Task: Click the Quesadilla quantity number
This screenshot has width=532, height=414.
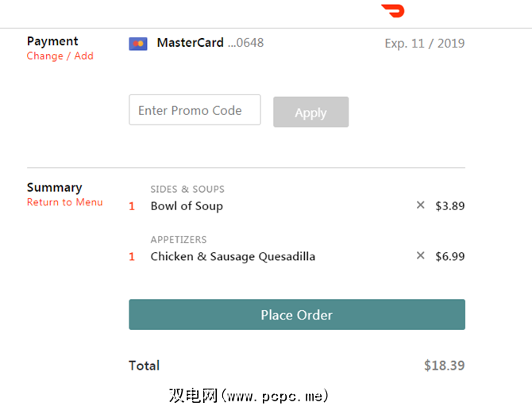Action: 132,257
